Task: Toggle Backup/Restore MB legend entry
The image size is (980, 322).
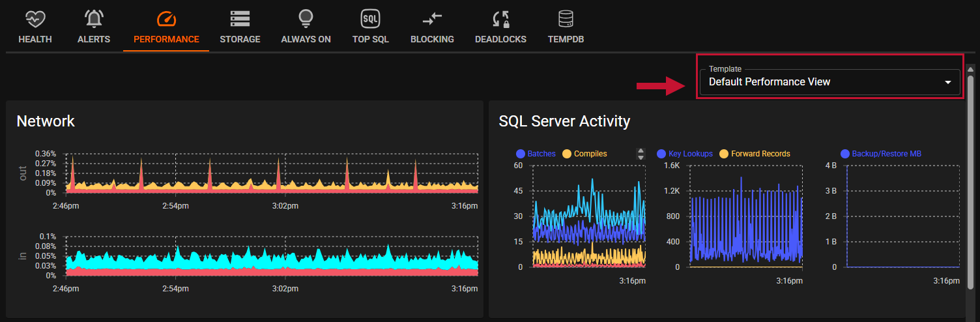Action: [886, 154]
